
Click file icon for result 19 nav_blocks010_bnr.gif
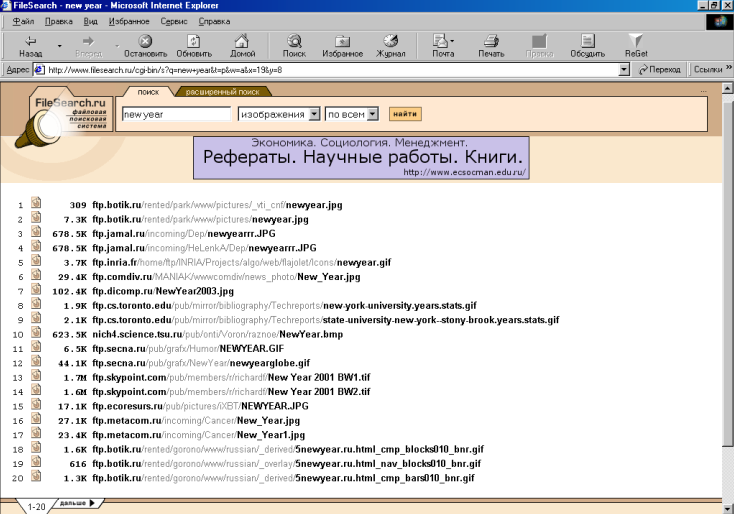pos(36,462)
